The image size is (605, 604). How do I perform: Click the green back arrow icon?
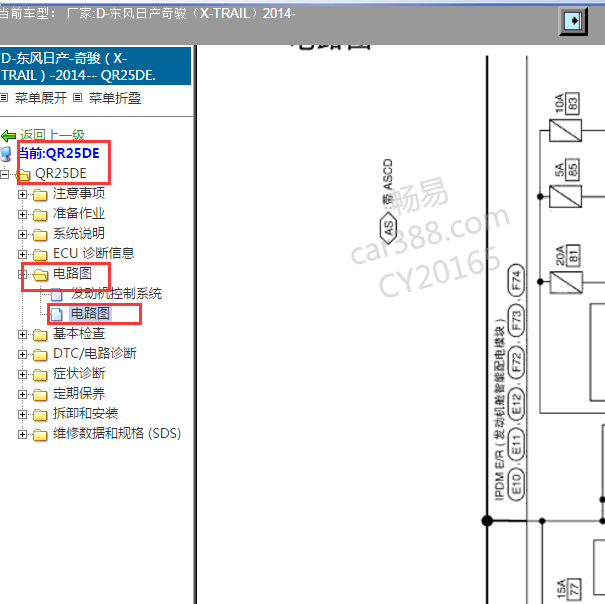tap(8, 136)
